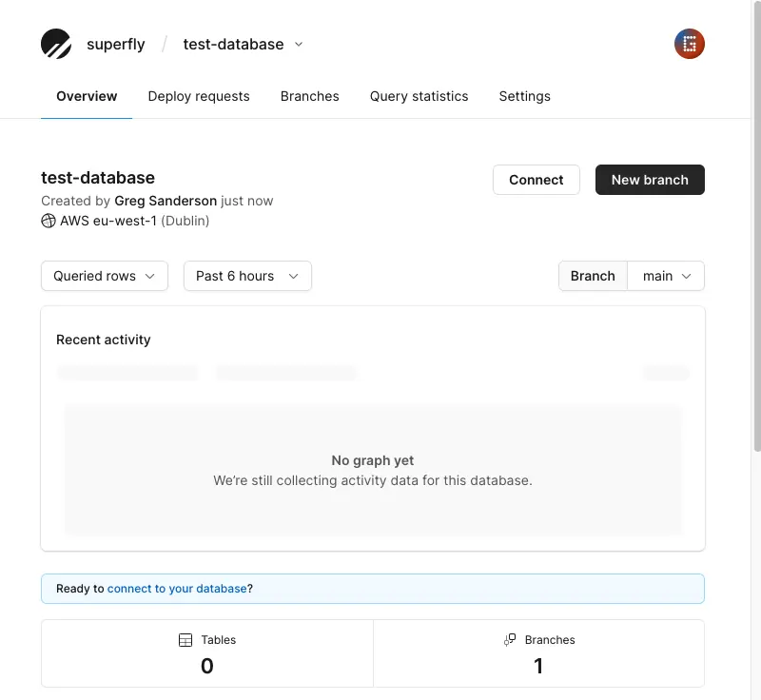Click the Branches count icon
This screenshot has height=700, width=761.
(x=510, y=640)
